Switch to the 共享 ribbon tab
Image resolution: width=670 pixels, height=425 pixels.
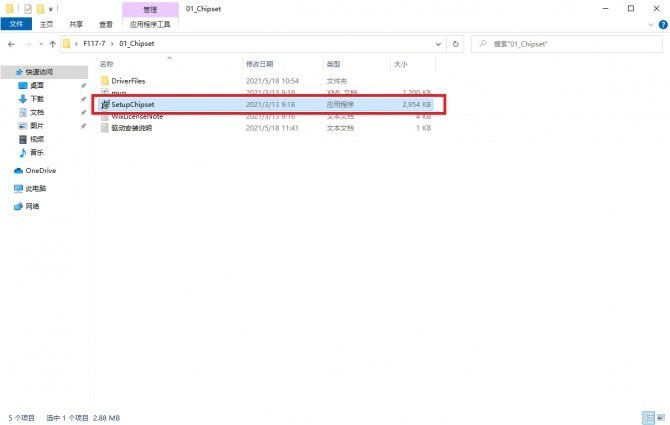click(x=76, y=24)
